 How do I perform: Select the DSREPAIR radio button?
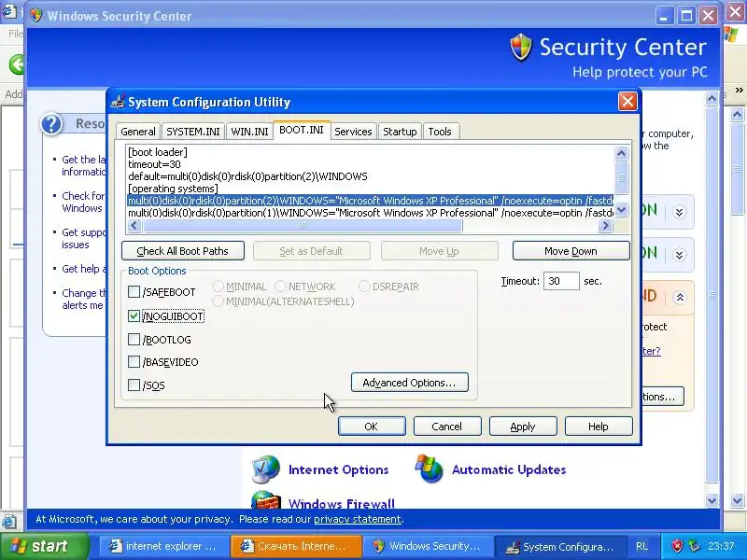coord(364,287)
